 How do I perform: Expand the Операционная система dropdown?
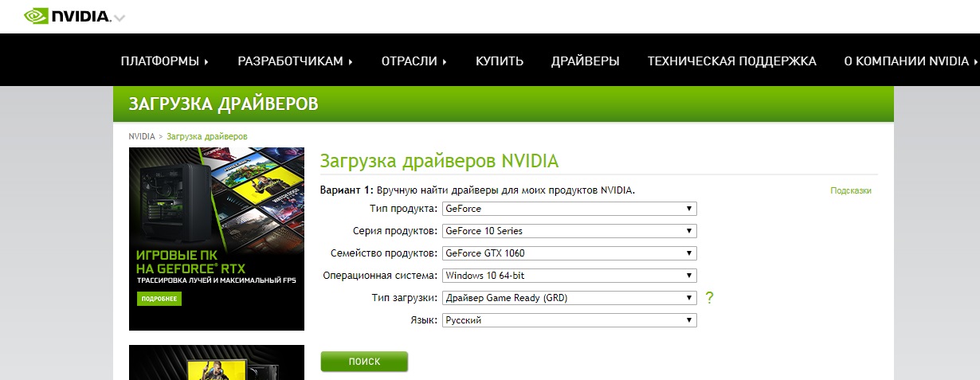click(570, 276)
